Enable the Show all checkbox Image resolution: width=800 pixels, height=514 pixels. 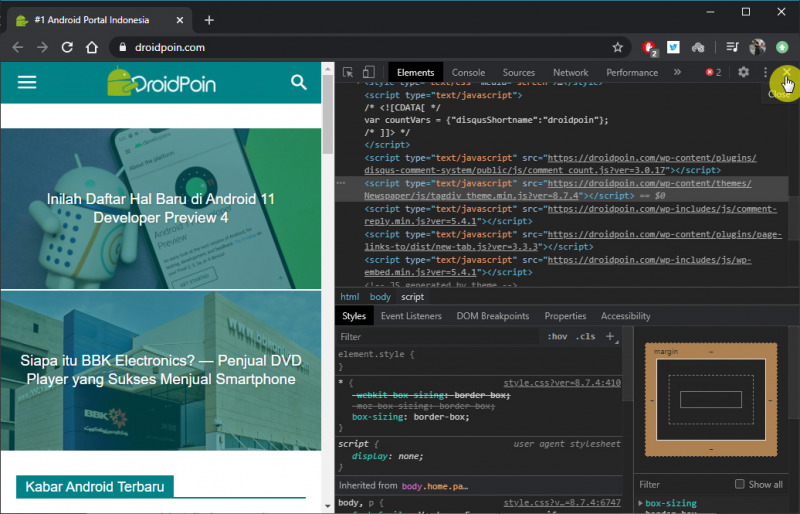[739, 484]
